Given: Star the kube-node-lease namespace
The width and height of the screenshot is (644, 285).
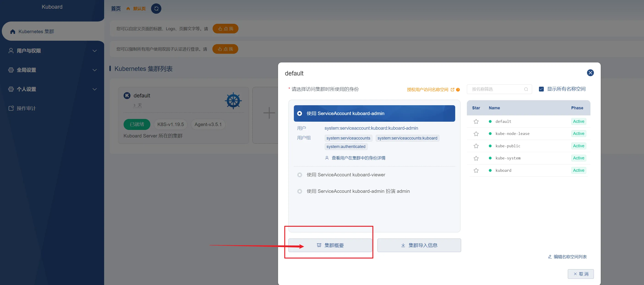Looking at the screenshot, I should [476, 134].
